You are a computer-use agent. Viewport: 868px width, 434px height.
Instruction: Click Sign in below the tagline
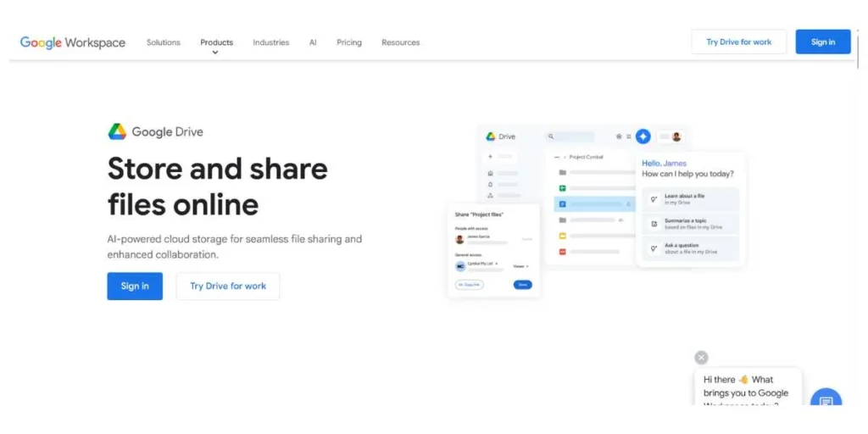tap(135, 287)
